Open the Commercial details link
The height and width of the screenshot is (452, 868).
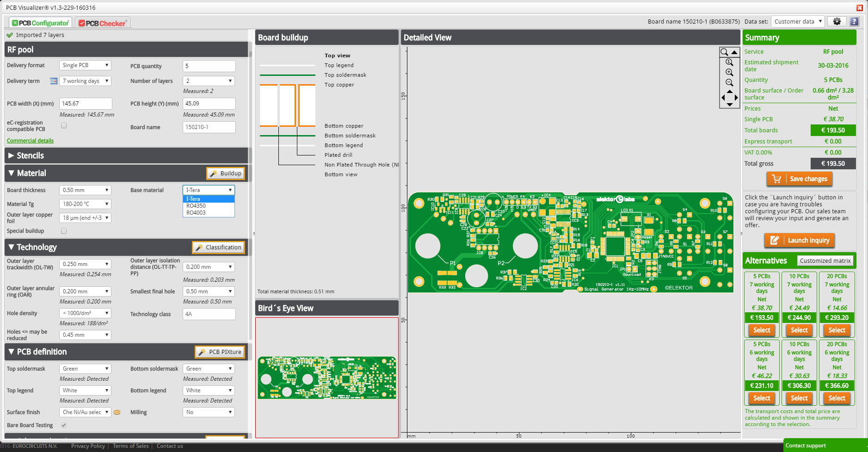click(30, 140)
